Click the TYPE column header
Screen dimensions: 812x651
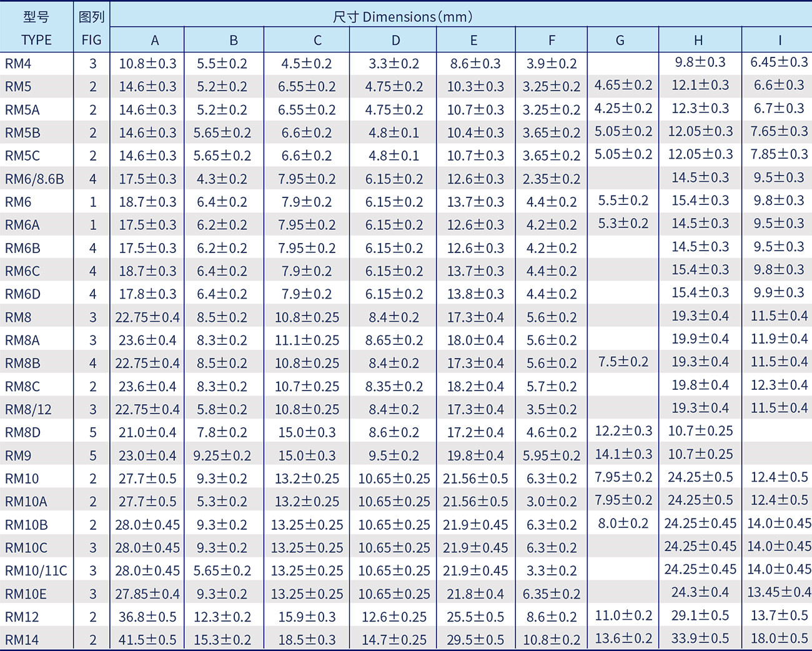tap(36, 40)
